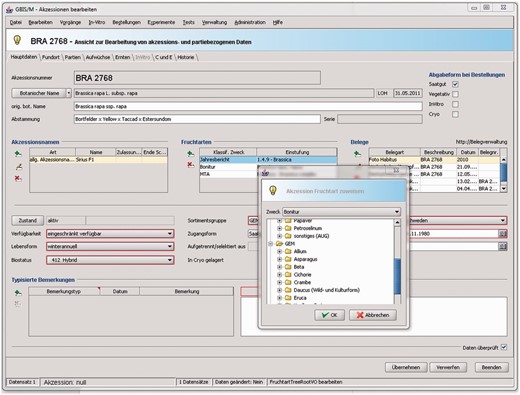The image size is (520, 395).
Task: Enable the Cryo checkbox
Action: pyautogui.click(x=455, y=114)
